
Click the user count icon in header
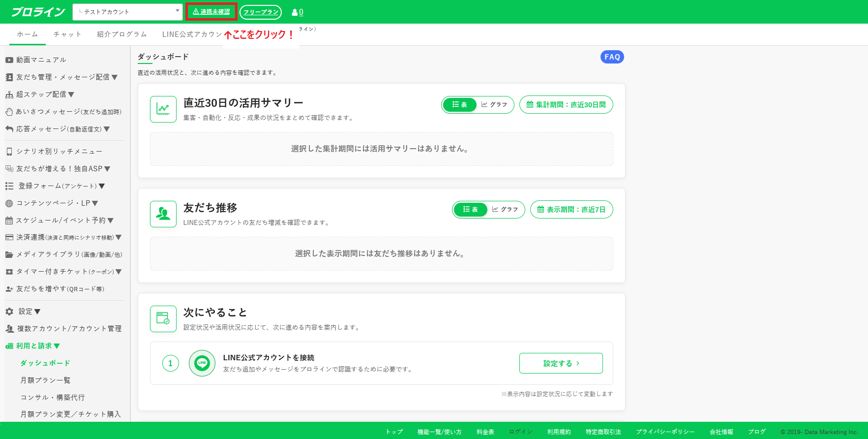pos(295,12)
